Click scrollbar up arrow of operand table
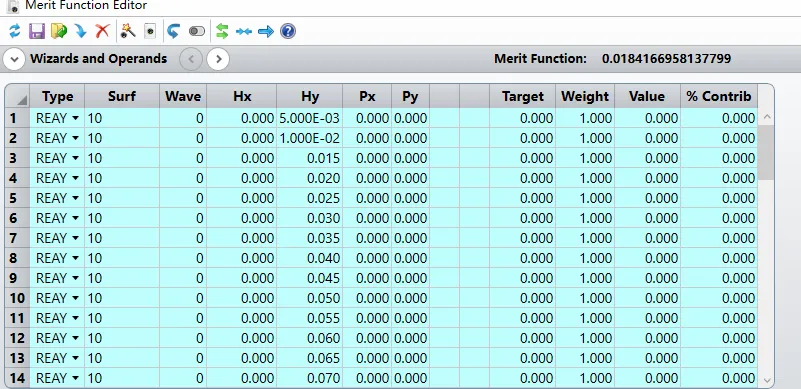Image resolution: width=801 pixels, height=389 pixels. tap(766, 117)
